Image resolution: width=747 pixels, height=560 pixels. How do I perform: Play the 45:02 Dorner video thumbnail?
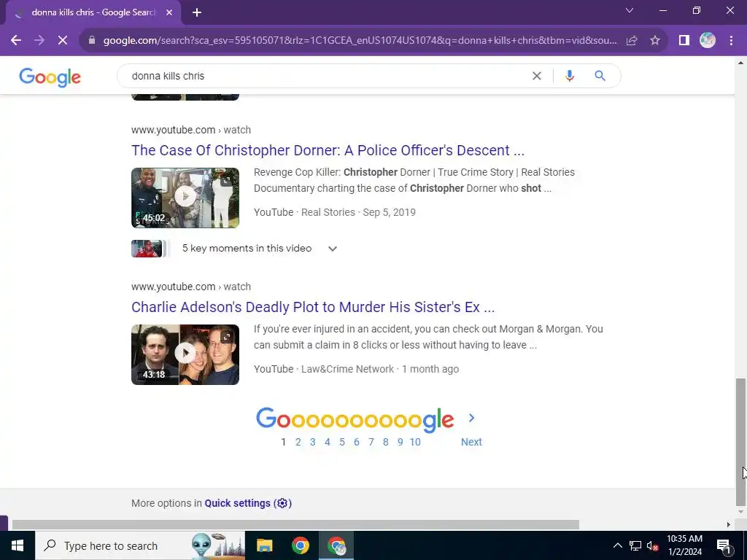pyautogui.click(x=185, y=198)
